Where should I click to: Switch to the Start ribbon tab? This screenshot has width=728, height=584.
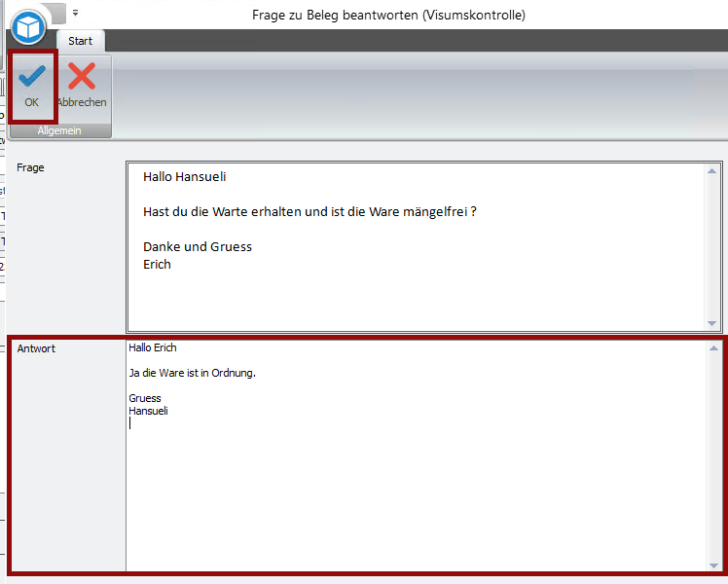(81, 41)
